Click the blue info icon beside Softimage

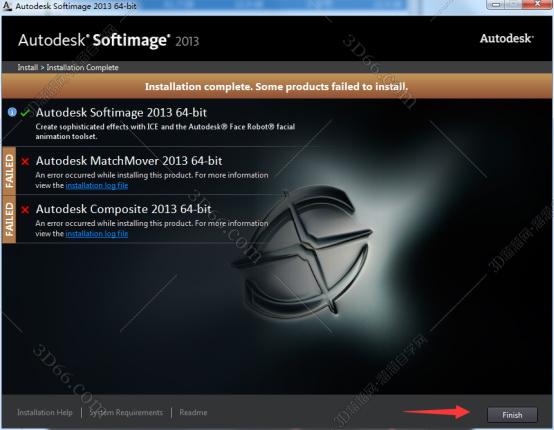[12, 112]
